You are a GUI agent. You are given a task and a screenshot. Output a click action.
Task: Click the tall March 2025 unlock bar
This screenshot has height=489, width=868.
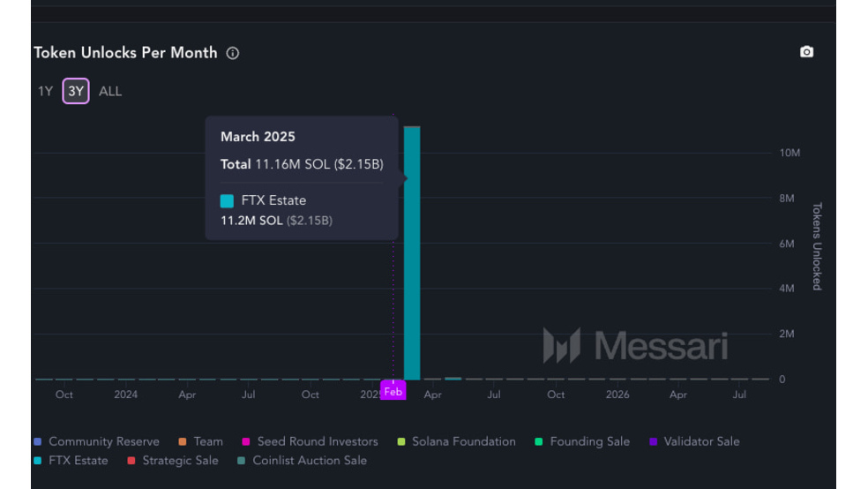[x=412, y=253]
